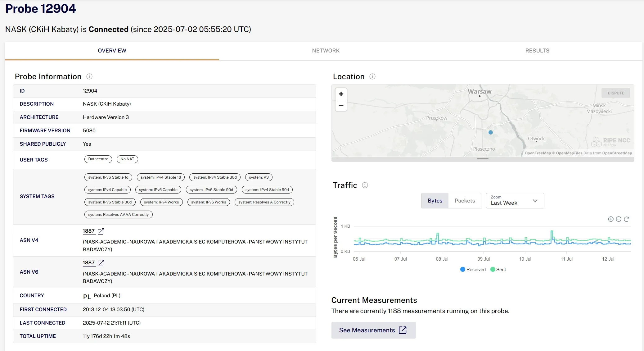This screenshot has width=644, height=351.
Task: Click the Dispute button on map
Action: (616, 93)
